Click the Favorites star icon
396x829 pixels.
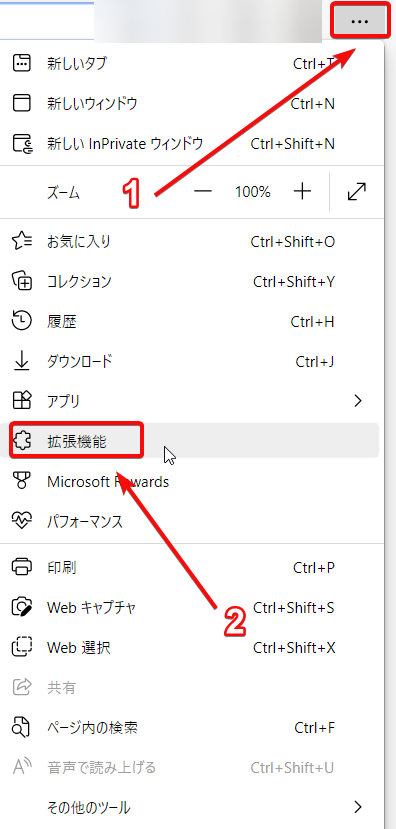pyautogui.click(x=22, y=242)
